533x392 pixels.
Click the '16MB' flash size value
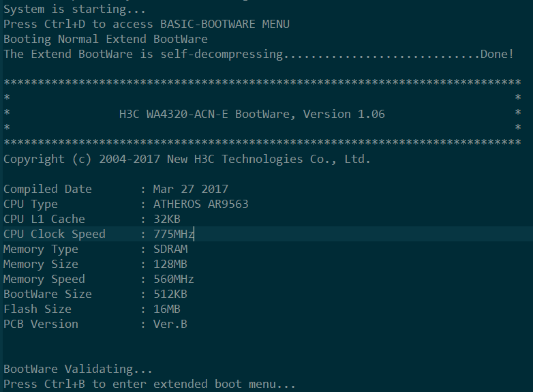point(167,309)
